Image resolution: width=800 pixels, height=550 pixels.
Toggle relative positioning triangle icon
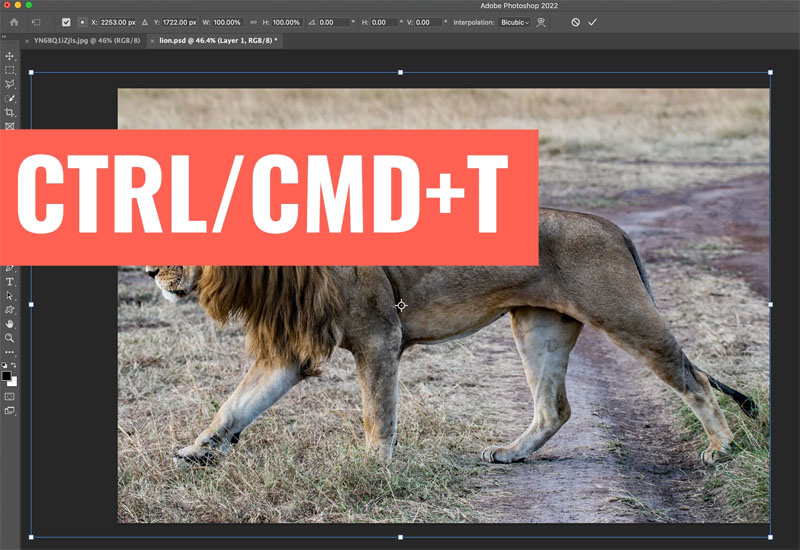(145, 22)
